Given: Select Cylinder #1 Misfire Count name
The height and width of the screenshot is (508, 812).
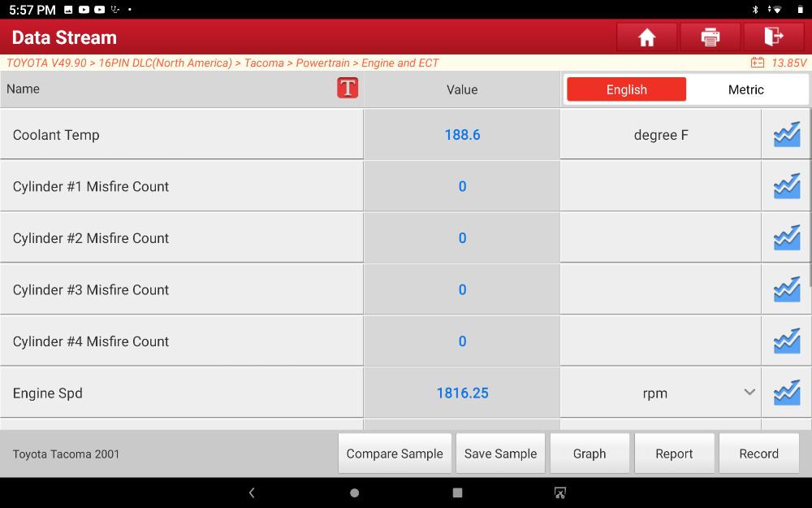Looking at the screenshot, I should tap(91, 187).
